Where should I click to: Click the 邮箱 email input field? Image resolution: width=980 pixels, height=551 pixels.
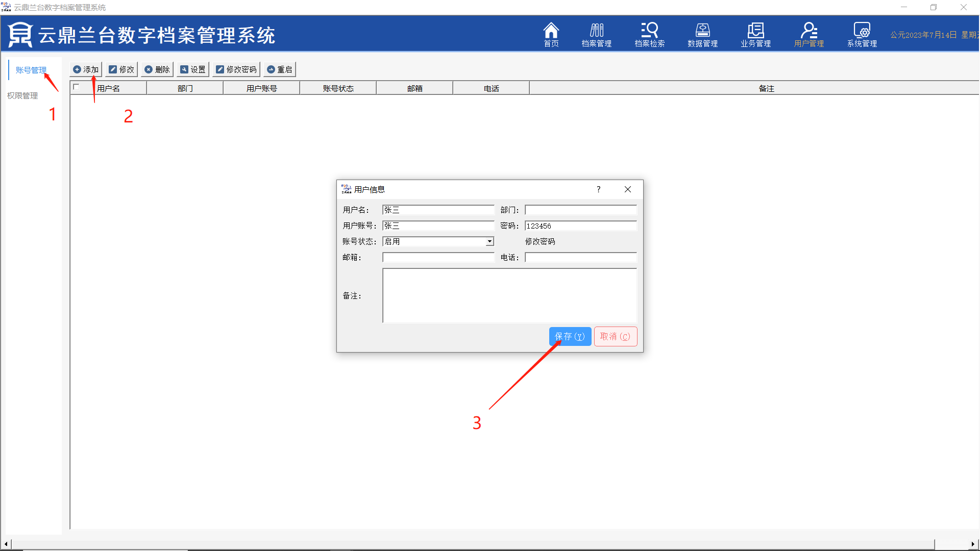click(x=438, y=257)
